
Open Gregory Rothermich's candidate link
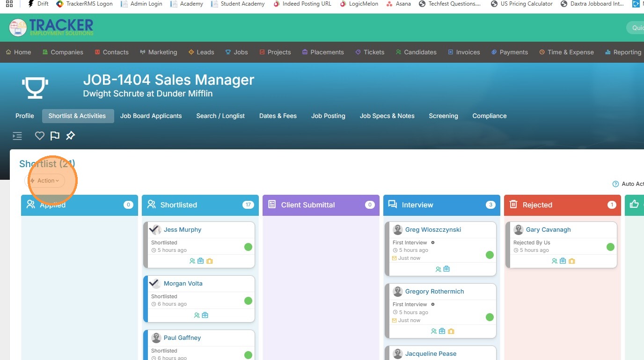click(435, 292)
